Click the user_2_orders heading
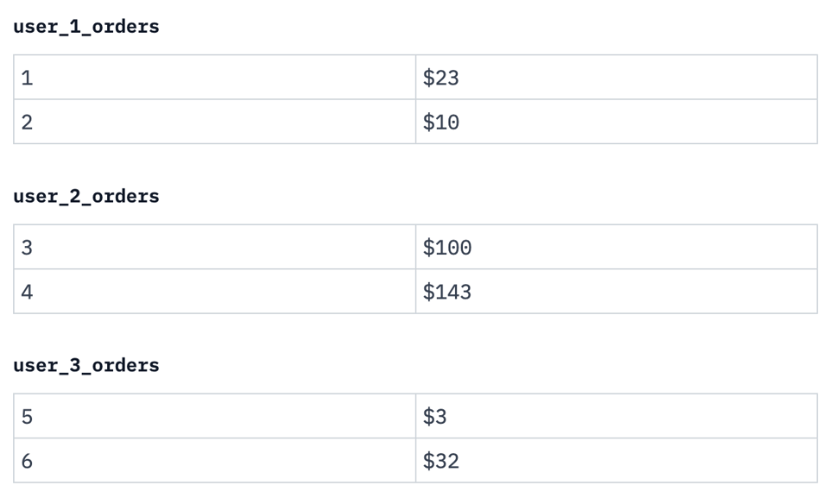Screen dimensions: 829x504 pos(86,196)
